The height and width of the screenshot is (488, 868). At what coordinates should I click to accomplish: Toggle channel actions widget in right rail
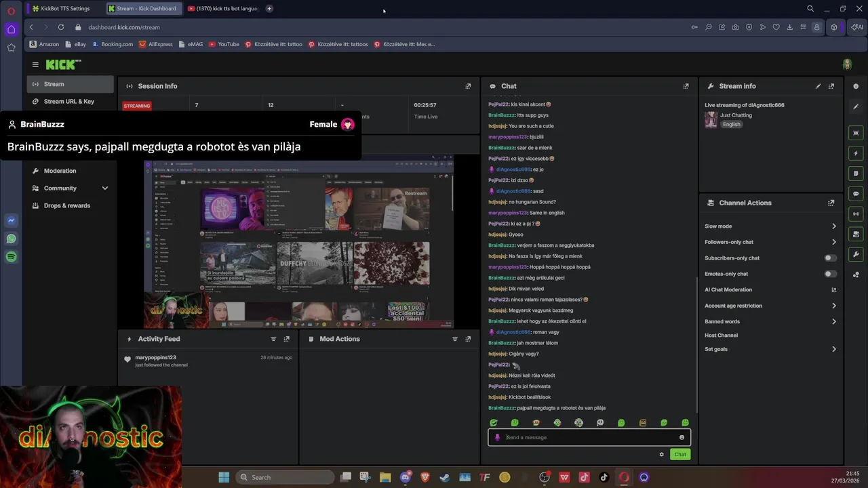point(856,234)
